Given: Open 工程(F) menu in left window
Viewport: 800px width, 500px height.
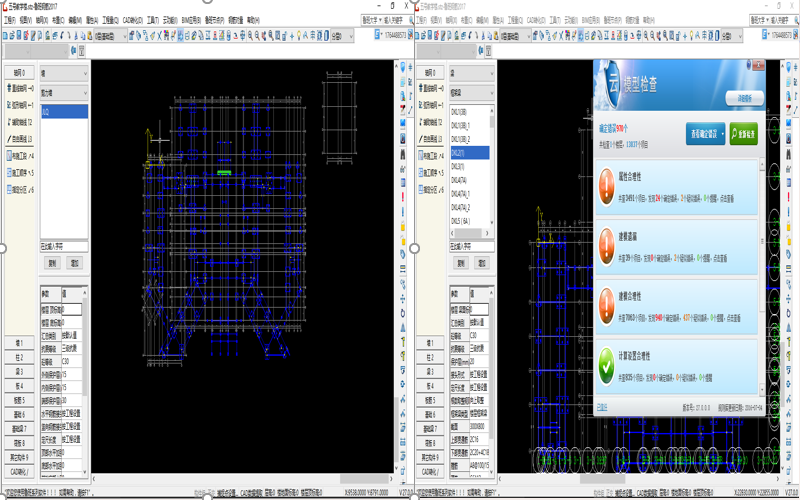Looking at the screenshot, I should click(x=10, y=20).
